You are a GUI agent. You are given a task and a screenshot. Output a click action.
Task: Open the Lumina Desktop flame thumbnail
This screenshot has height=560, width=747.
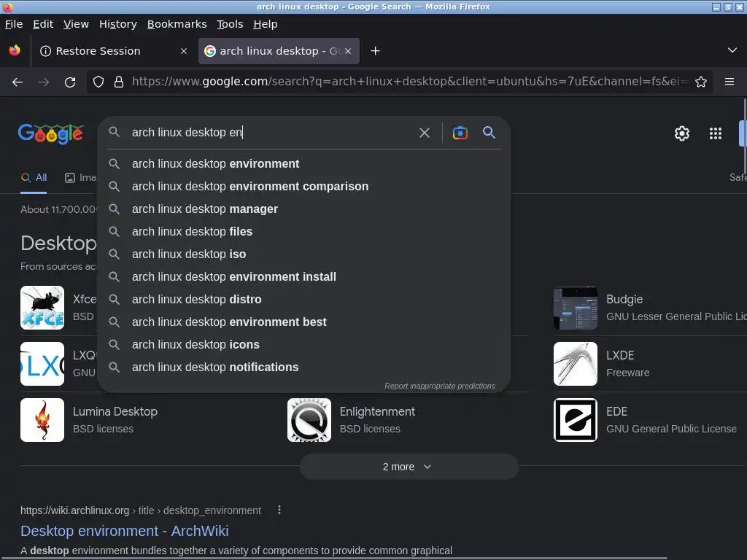(42, 420)
